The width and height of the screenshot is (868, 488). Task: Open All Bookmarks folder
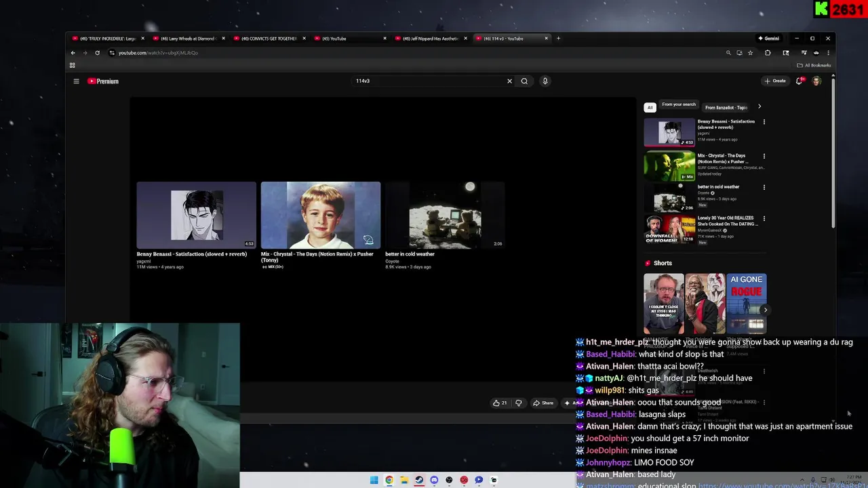(814, 66)
